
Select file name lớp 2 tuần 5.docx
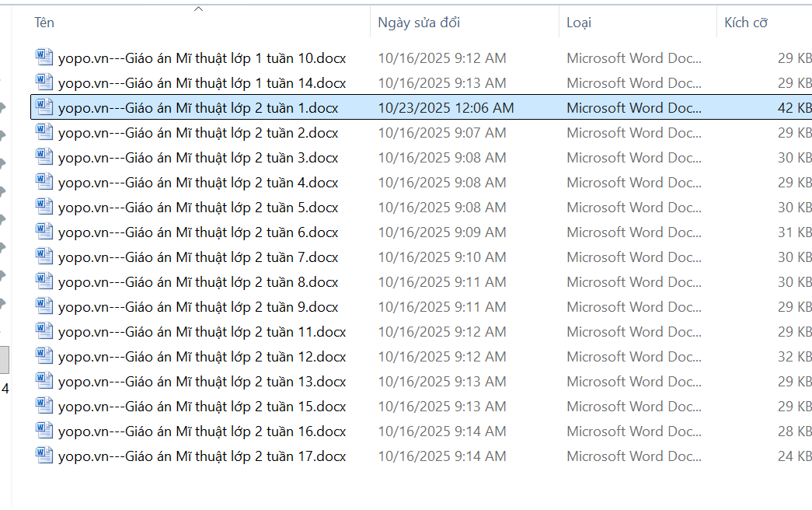point(198,208)
